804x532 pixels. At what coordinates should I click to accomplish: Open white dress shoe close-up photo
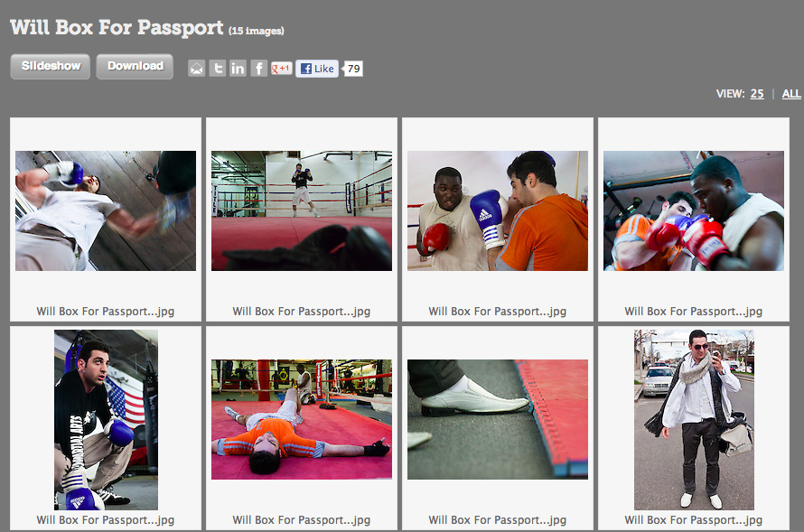[498, 419]
